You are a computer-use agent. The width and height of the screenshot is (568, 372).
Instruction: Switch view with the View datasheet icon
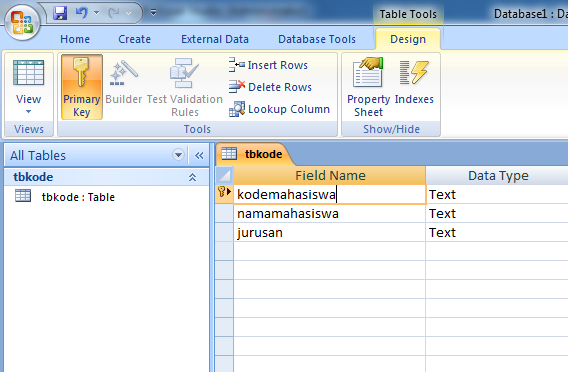pyautogui.click(x=28, y=74)
